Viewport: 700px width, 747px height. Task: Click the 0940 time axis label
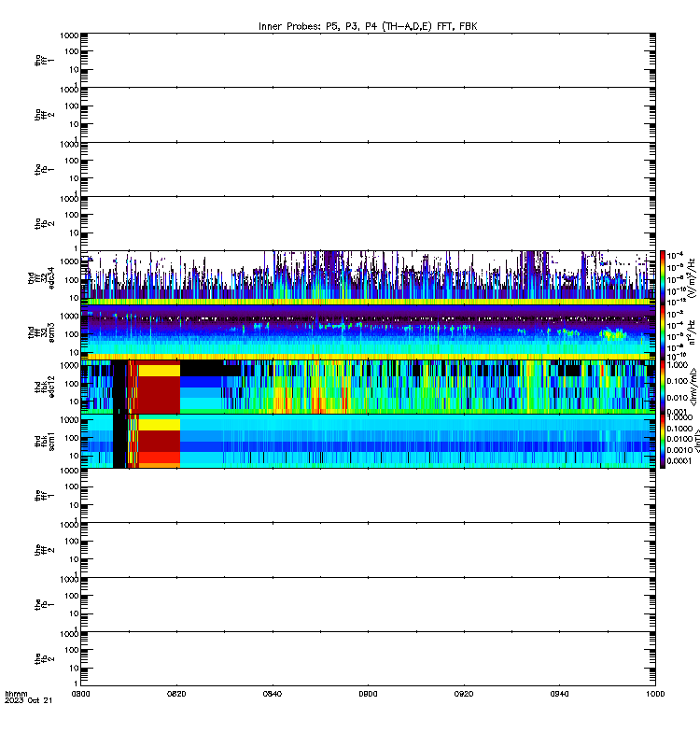tap(559, 694)
